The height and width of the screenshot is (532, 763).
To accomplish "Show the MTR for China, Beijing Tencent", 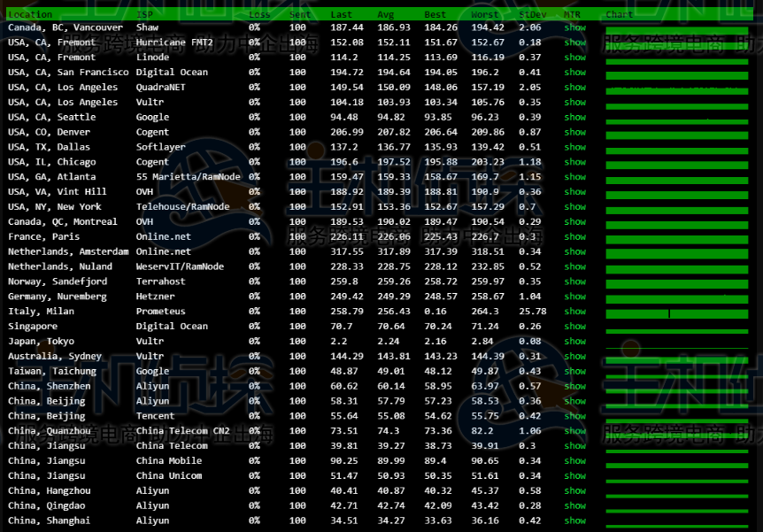I will [575, 416].
